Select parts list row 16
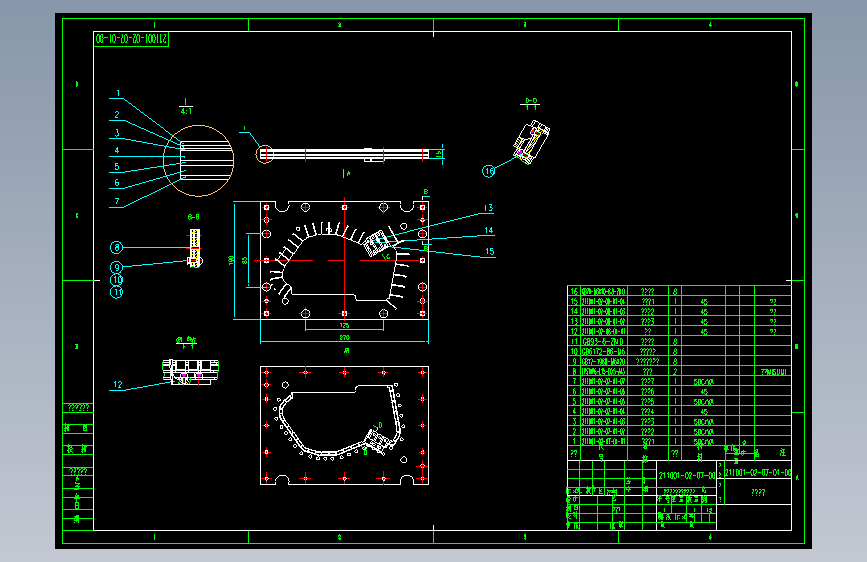 pyautogui.click(x=680, y=291)
